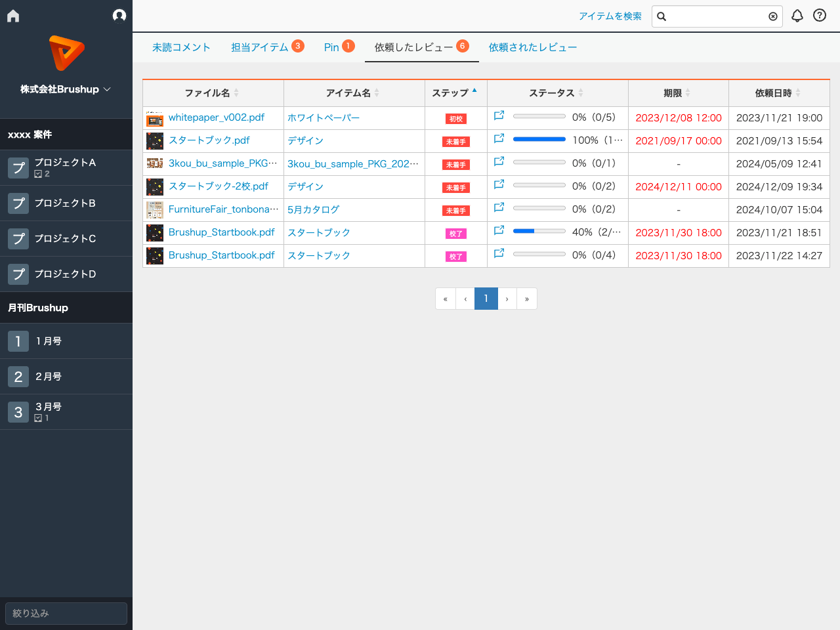
Task: Toggle sort on 依頼日時 column
Action: pos(798,93)
